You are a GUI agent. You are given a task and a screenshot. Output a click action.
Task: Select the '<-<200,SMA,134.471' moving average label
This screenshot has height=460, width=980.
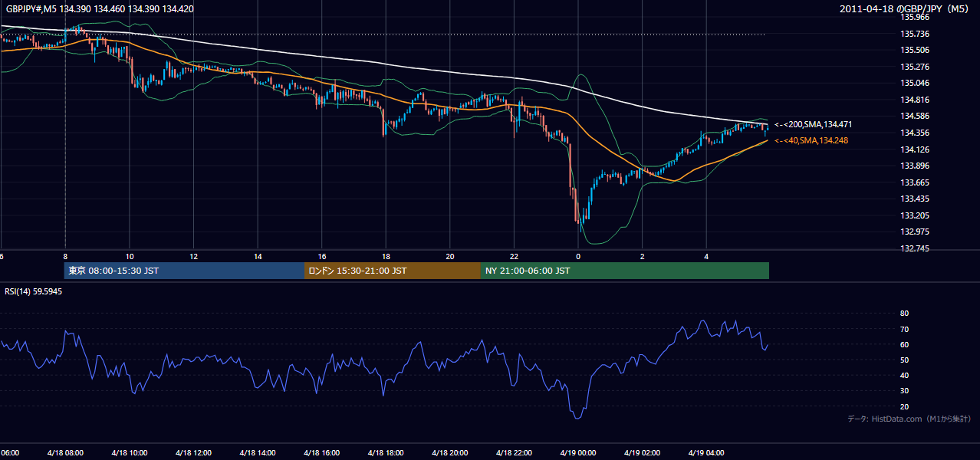click(814, 124)
